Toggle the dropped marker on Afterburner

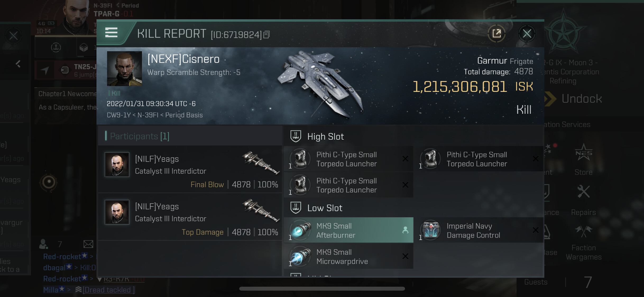(x=405, y=230)
